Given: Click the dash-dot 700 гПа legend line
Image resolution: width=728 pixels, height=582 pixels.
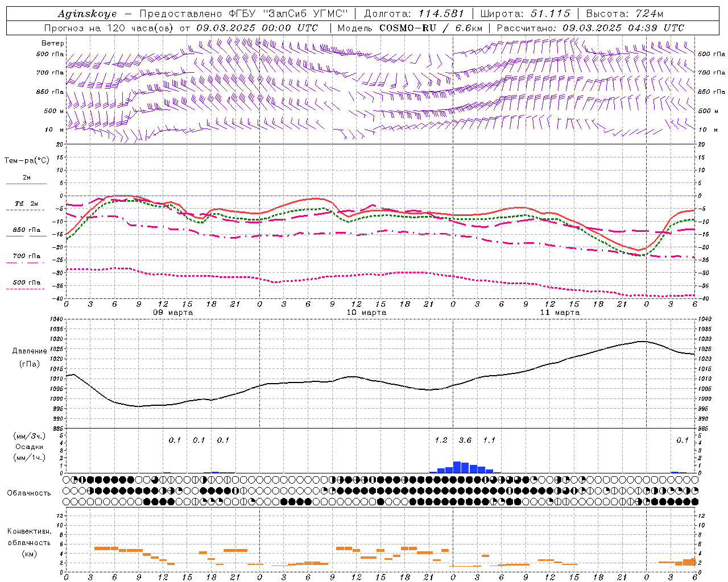Looking at the screenshot, I should pyautogui.click(x=25, y=263).
